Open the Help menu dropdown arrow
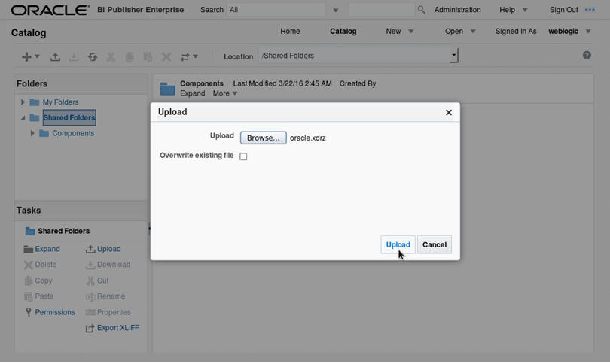 pos(525,10)
